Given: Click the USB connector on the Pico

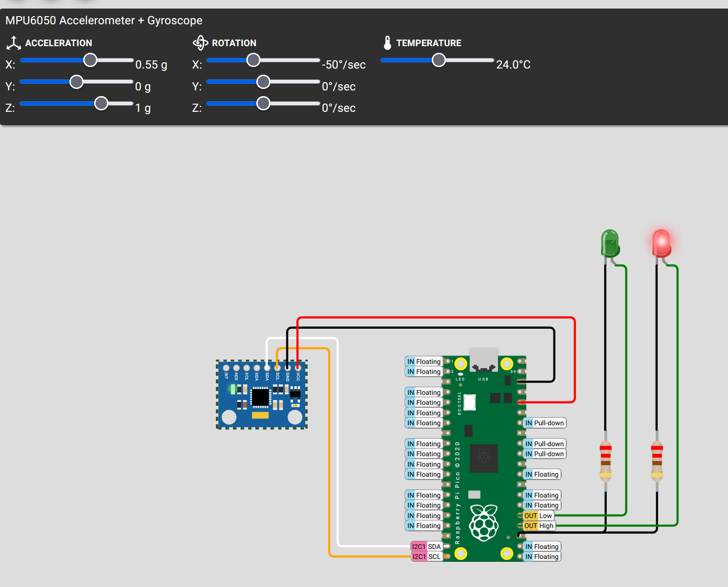Looking at the screenshot, I should (484, 359).
